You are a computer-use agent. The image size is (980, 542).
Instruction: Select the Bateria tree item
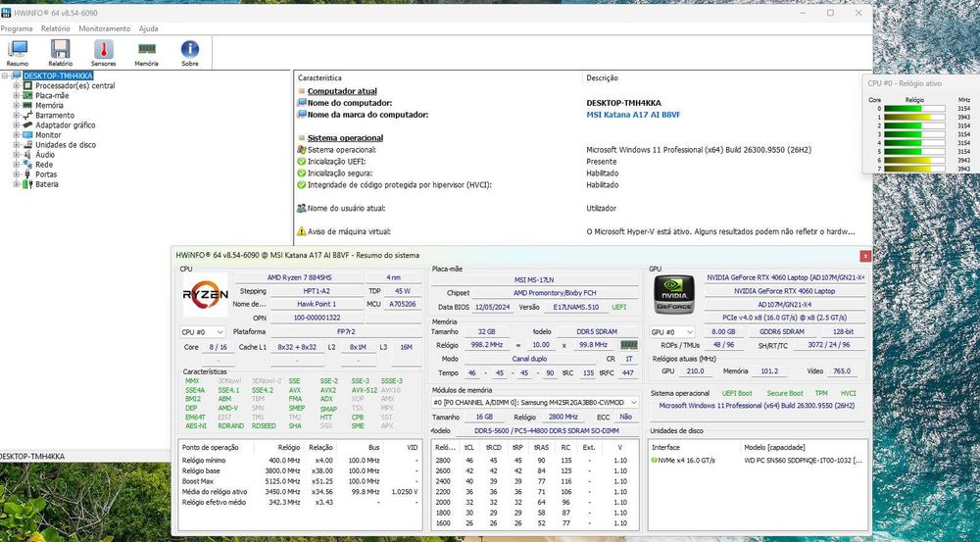pyautogui.click(x=47, y=184)
